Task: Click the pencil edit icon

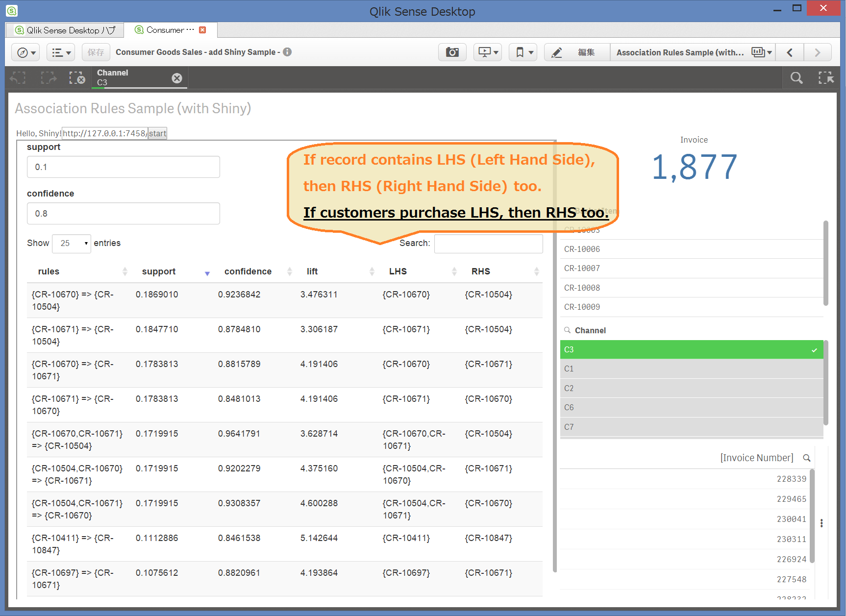Action: click(x=556, y=52)
